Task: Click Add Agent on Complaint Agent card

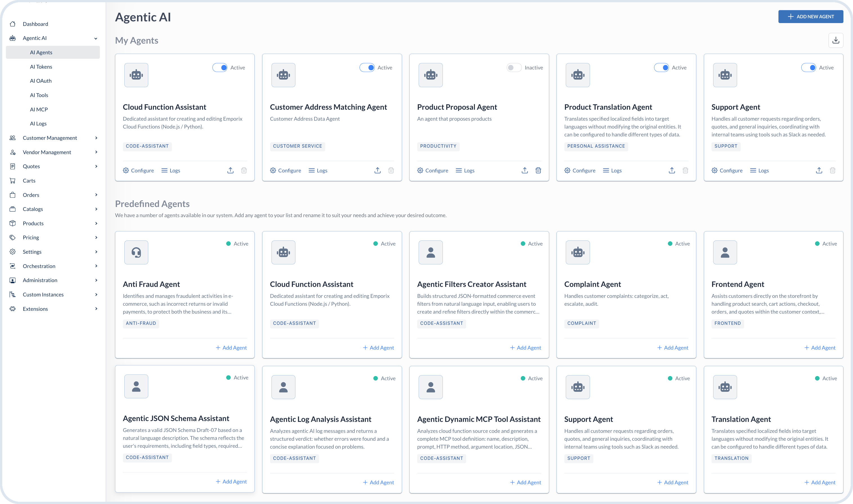Action: pos(672,348)
